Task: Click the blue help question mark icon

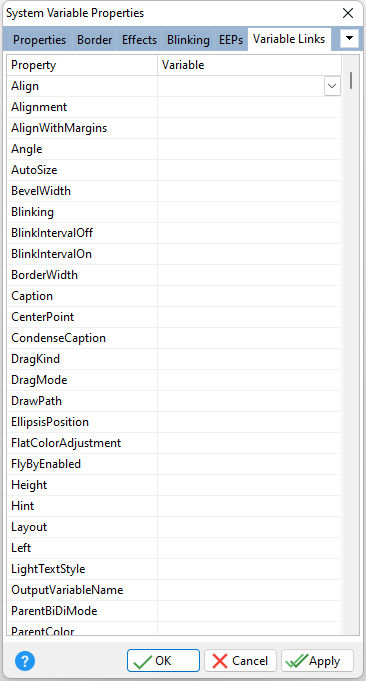Action: click(x=25, y=661)
